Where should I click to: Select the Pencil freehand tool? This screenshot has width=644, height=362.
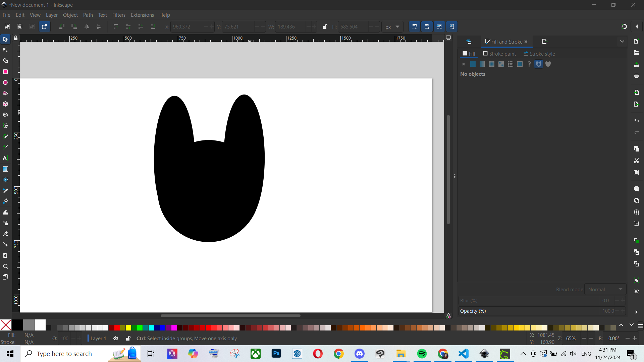click(5, 136)
